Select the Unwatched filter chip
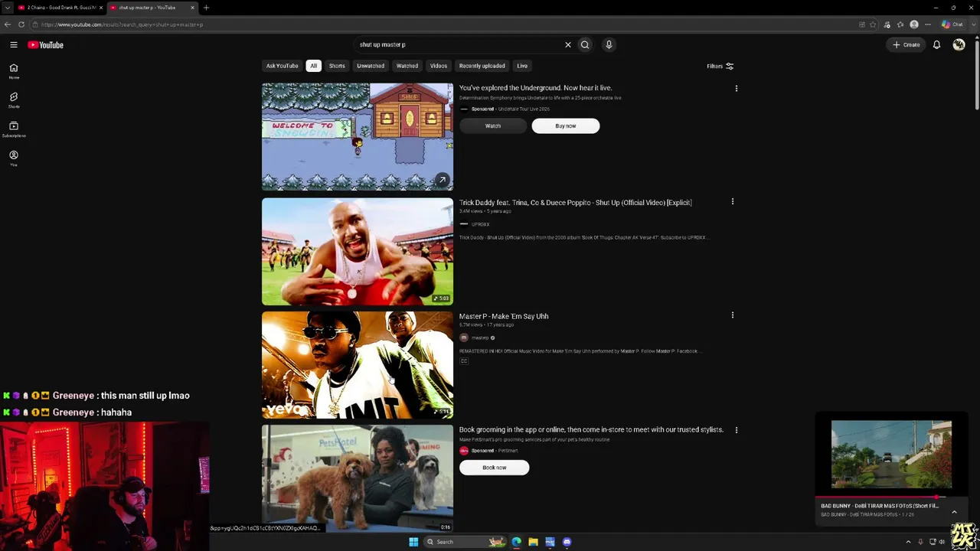This screenshot has height=551, width=980. click(371, 66)
